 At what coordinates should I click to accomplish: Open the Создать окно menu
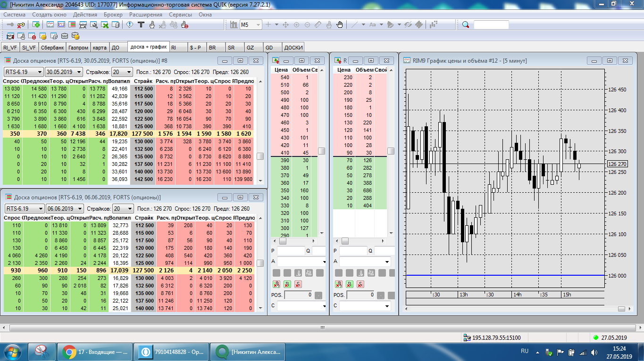click(x=49, y=14)
